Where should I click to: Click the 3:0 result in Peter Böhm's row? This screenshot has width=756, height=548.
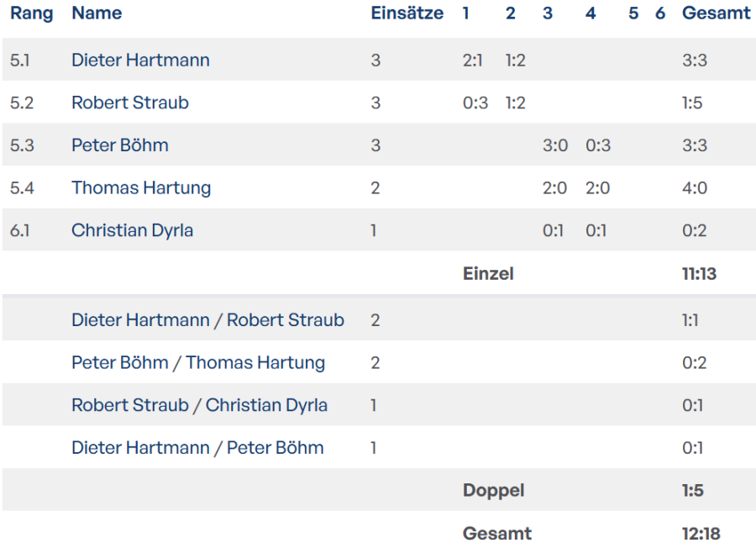pyautogui.click(x=555, y=145)
